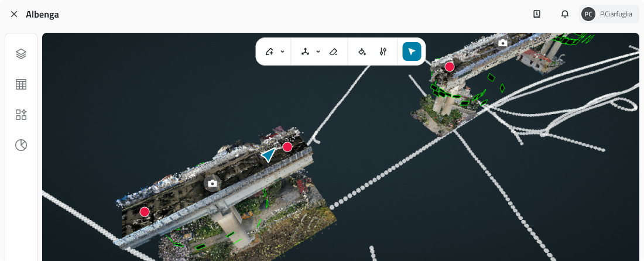This screenshot has width=644, height=261.
Task: Close the Albenga project view
Action: click(x=14, y=14)
